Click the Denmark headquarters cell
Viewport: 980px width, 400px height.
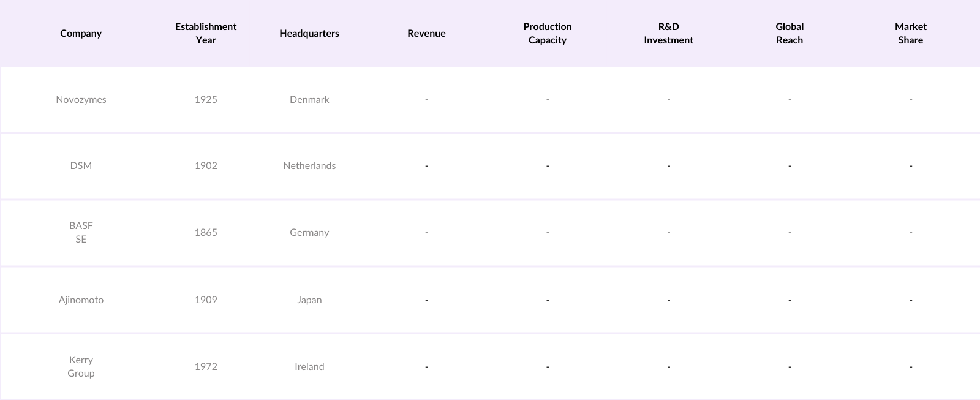(309, 99)
